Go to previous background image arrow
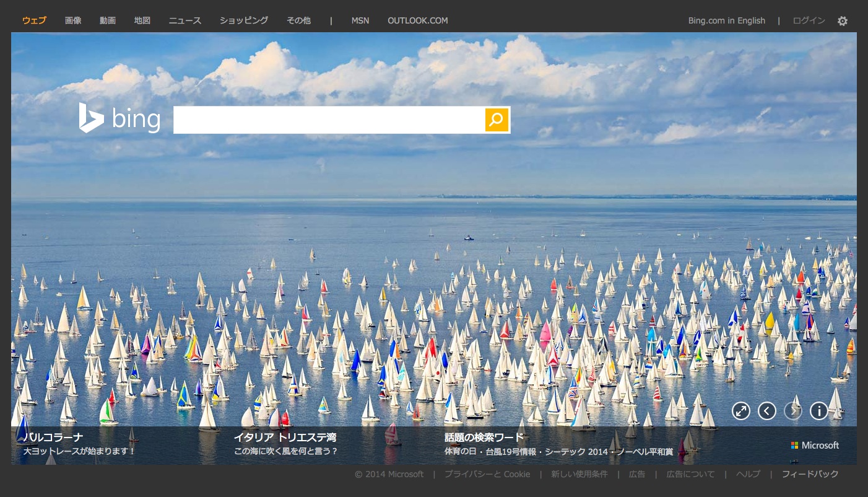This screenshot has height=497, width=868. pos(767,411)
